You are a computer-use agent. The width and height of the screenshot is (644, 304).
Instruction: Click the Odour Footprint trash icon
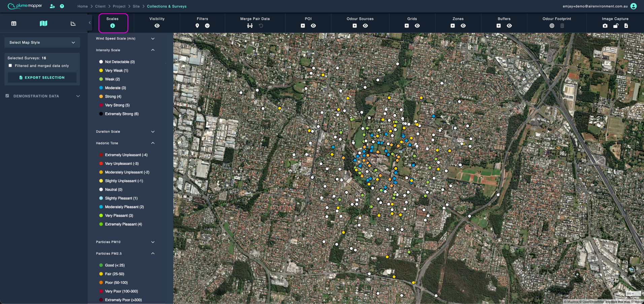(x=562, y=26)
